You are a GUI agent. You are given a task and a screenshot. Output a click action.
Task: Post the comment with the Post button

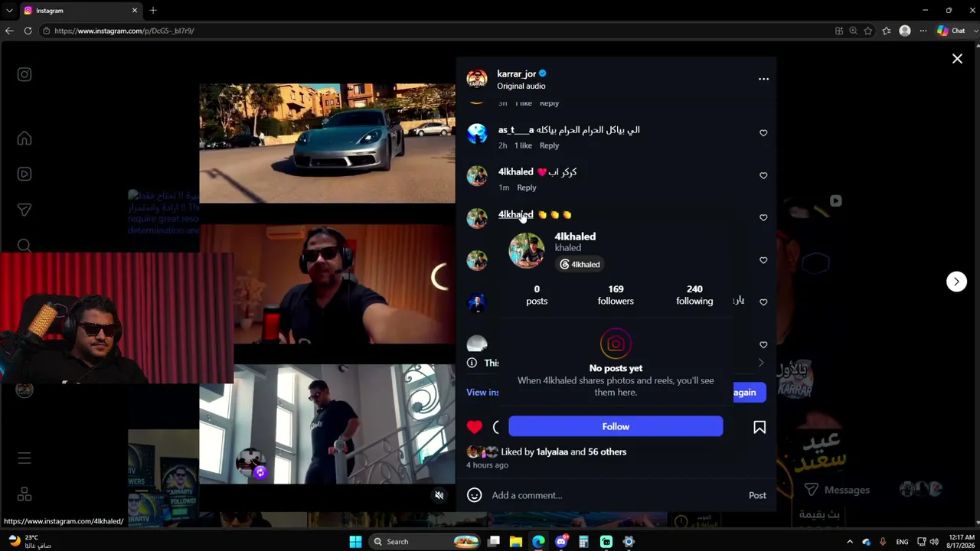tap(757, 495)
